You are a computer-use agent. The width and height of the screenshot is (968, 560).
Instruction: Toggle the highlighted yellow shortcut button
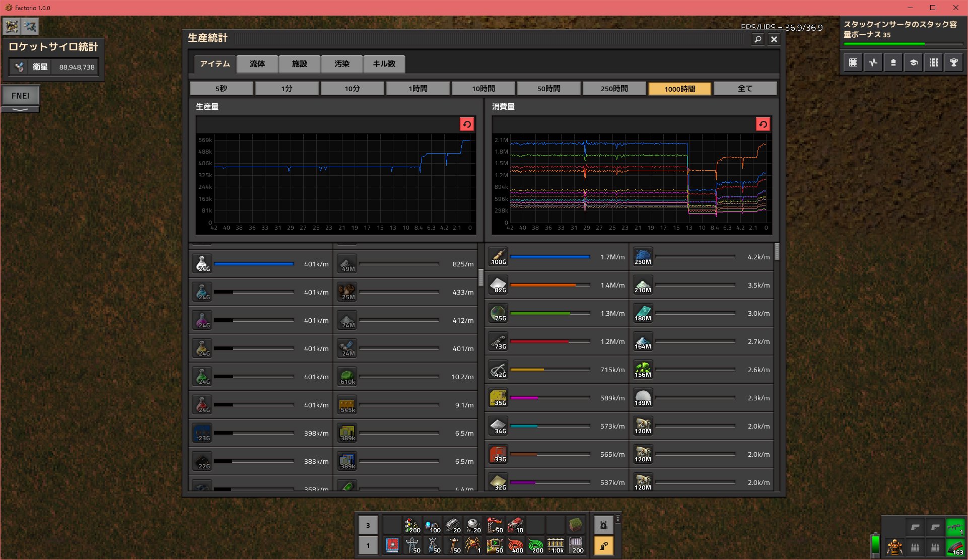(604, 546)
